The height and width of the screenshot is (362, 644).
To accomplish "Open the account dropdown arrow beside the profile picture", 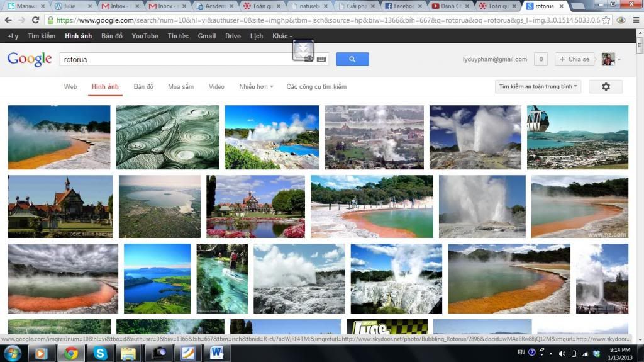I will (619, 59).
